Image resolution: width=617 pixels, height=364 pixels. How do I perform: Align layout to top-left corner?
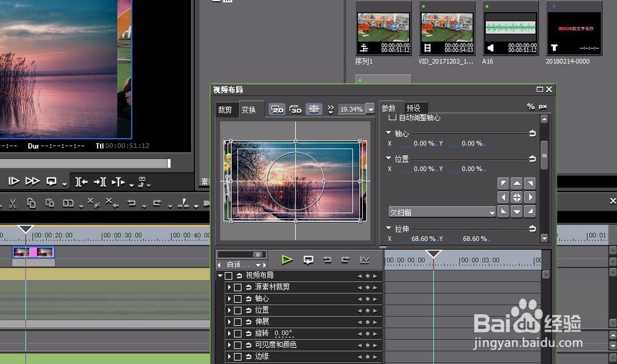[x=503, y=183]
